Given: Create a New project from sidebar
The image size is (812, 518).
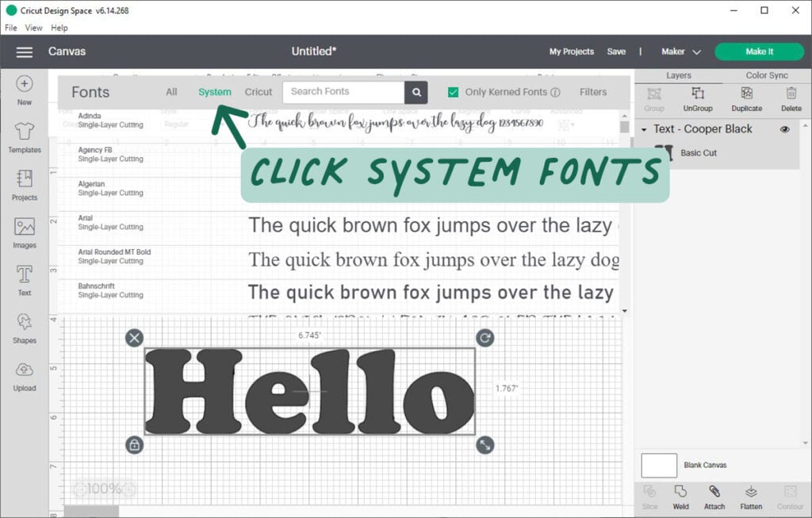Looking at the screenshot, I should pos(25,90).
